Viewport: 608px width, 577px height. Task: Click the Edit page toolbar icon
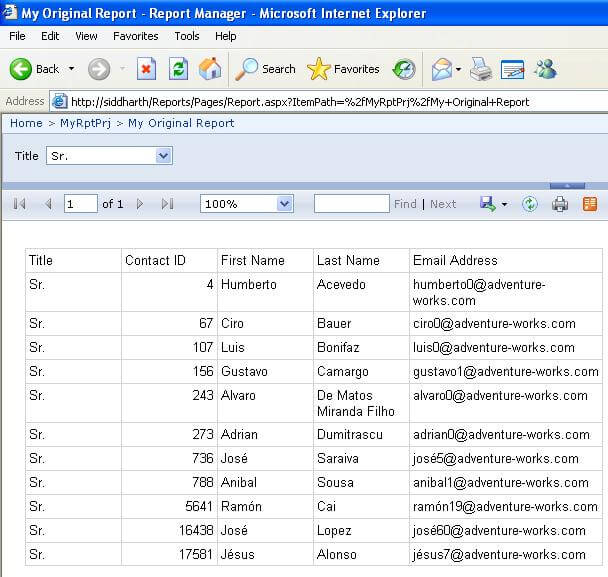(512, 70)
